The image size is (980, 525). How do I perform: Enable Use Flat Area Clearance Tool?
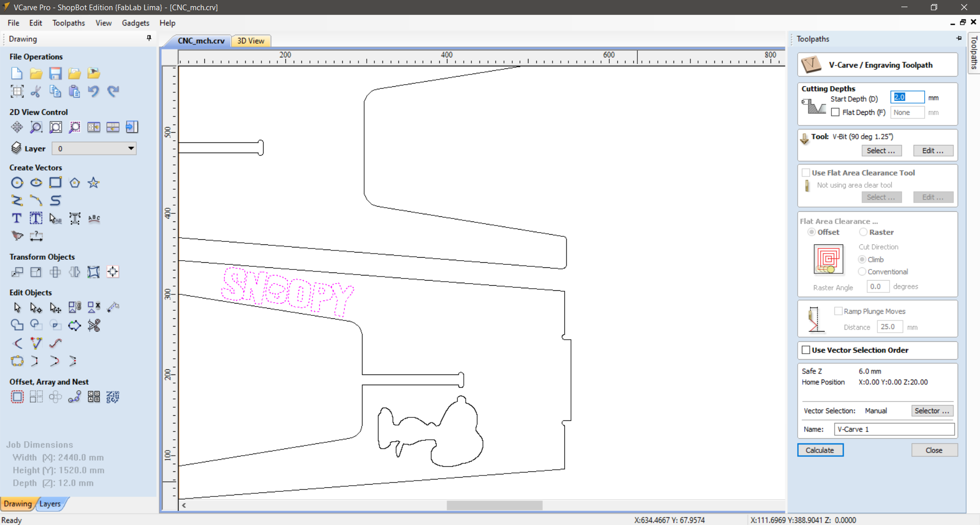click(x=806, y=172)
